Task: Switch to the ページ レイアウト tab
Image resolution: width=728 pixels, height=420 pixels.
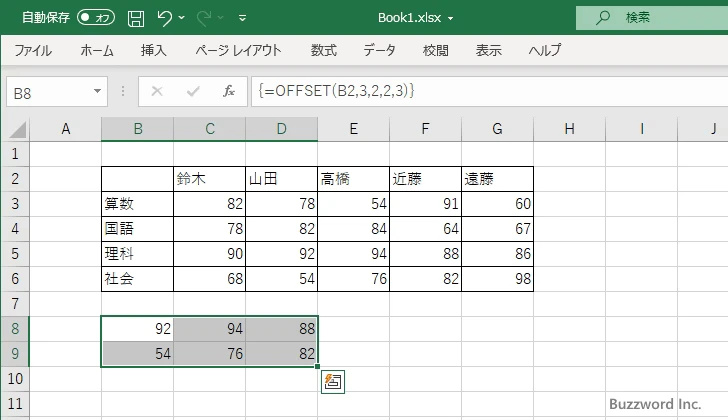Action: 238,50
